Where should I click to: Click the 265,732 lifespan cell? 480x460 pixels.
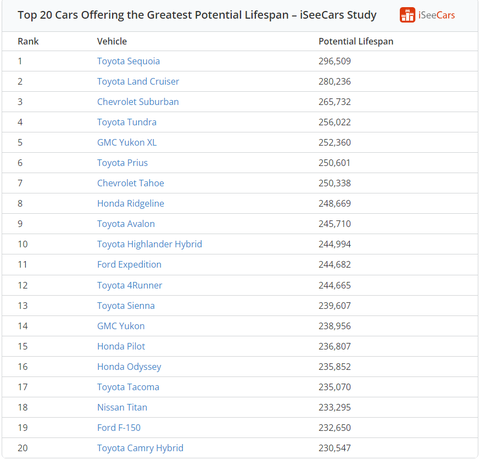(335, 102)
